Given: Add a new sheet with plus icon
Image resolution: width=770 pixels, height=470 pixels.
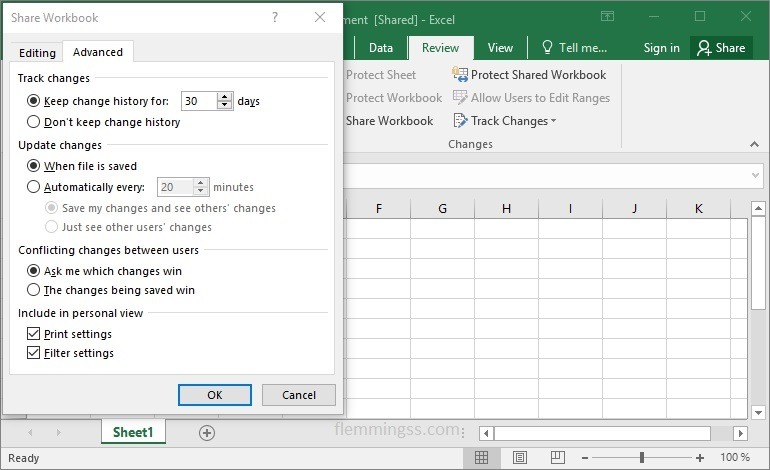Looking at the screenshot, I should pos(207,433).
